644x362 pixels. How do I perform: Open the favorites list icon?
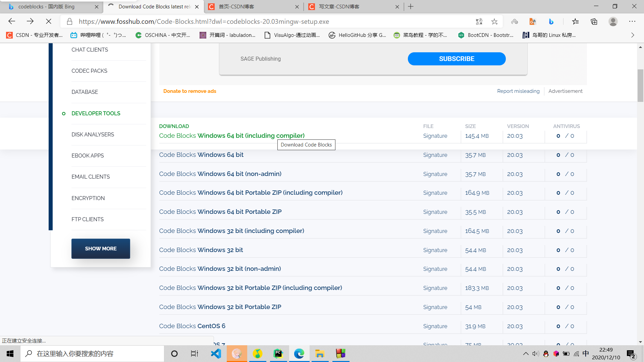coord(576,21)
